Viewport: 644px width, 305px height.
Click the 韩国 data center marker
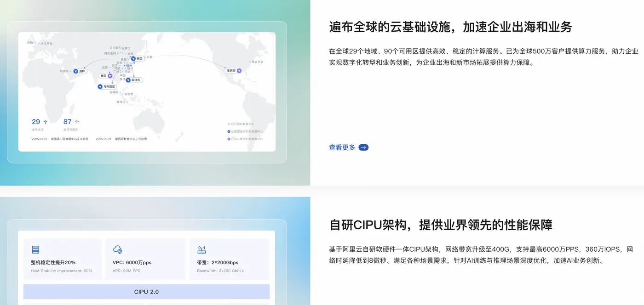(138, 58)
